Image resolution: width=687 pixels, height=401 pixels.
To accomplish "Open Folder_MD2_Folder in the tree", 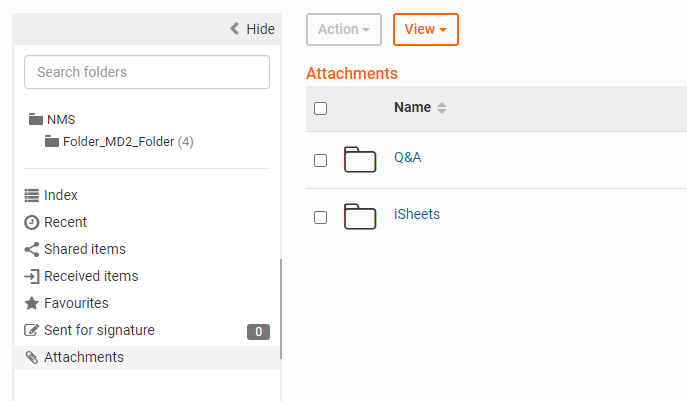I will [x=118, y=142].
